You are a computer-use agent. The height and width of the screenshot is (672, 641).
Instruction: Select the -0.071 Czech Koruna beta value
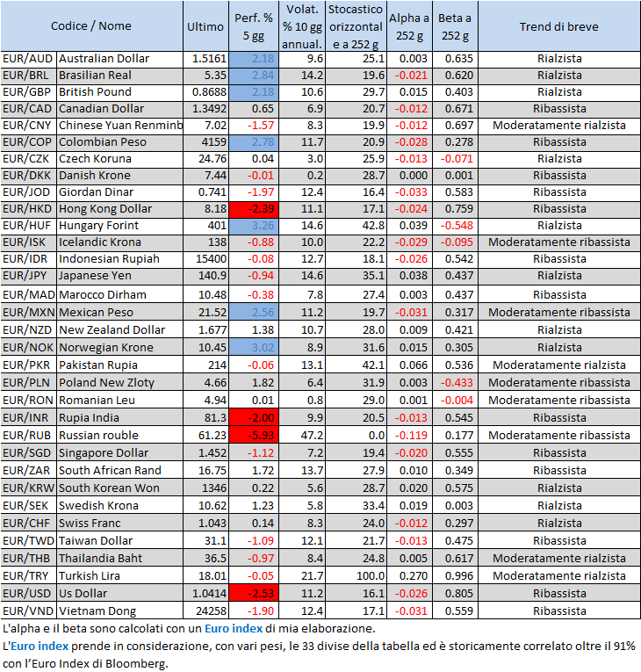click(455, 159)
